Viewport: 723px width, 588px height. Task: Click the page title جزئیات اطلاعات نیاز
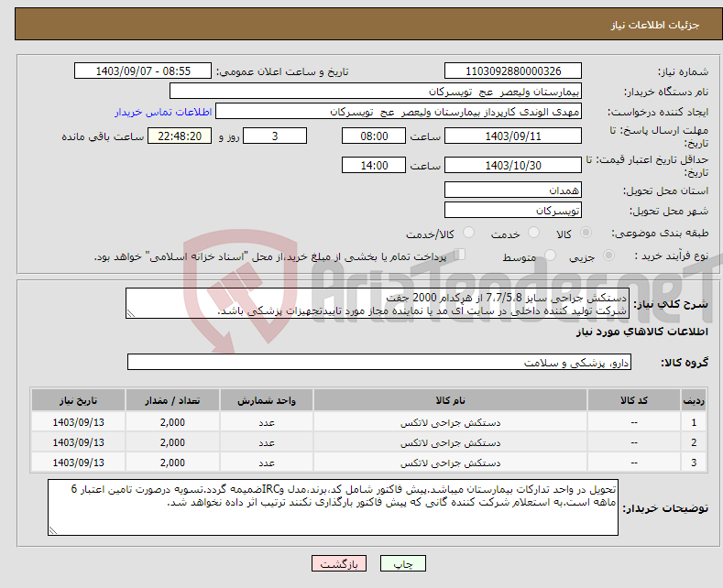click(x=655, y=25)
